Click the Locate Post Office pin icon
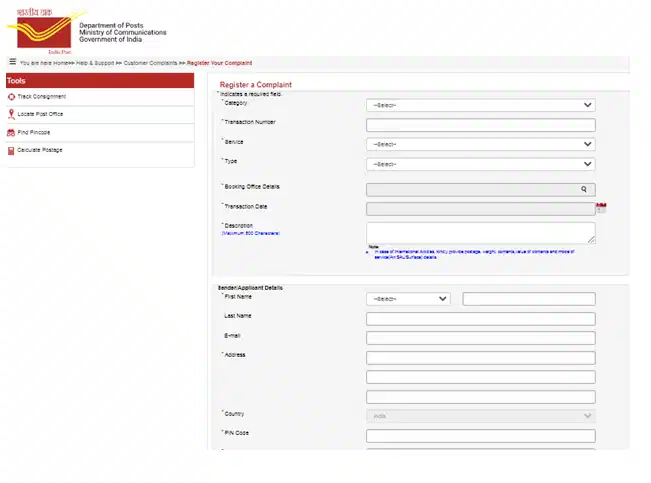 (11, 115)
